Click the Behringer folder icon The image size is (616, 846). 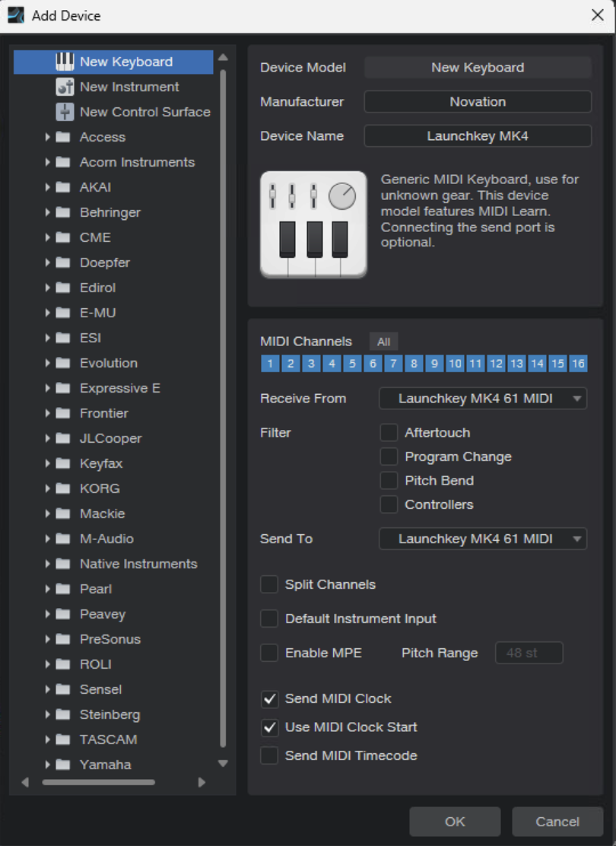(x=63, y=212)
